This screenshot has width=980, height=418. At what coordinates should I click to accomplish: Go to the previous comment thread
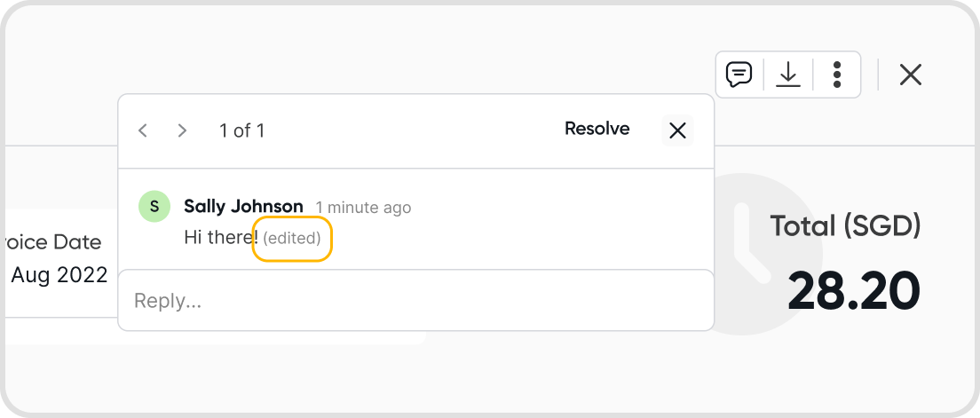click(x=142, y=130)
